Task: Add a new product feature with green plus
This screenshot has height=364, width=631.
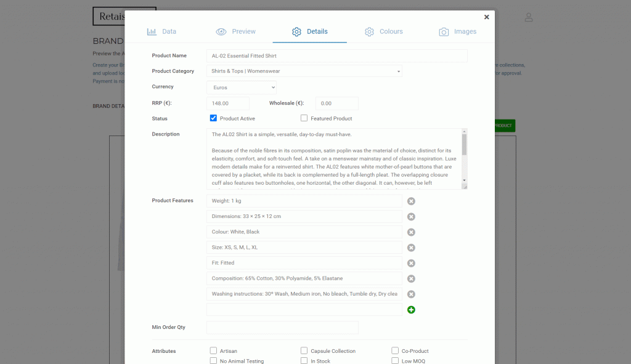Action: click(411, 310)
